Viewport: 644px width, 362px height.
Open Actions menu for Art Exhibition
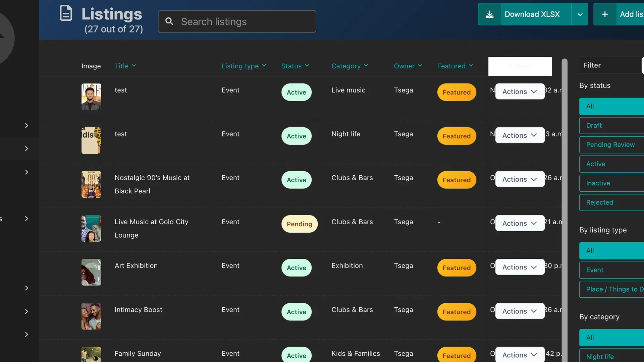(x=520, y=267)
